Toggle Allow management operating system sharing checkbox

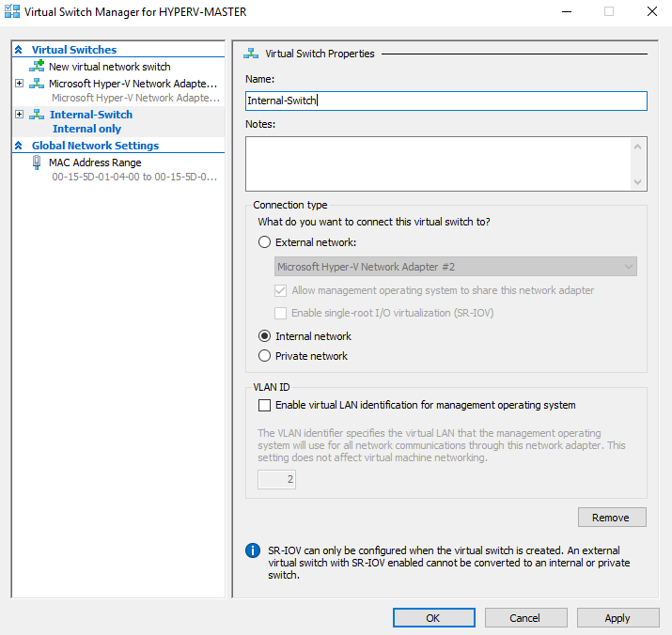(280, 290)
